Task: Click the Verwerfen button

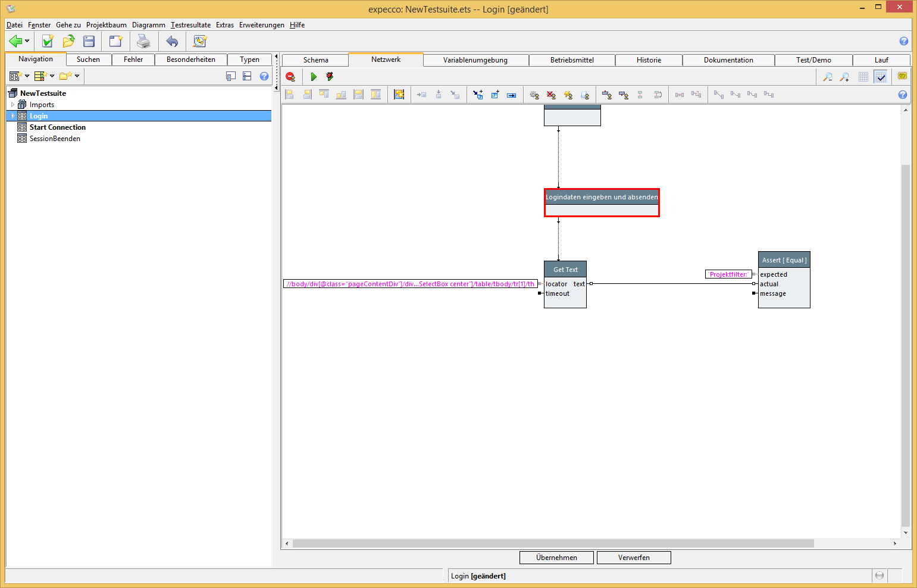Action: (634, 558)
